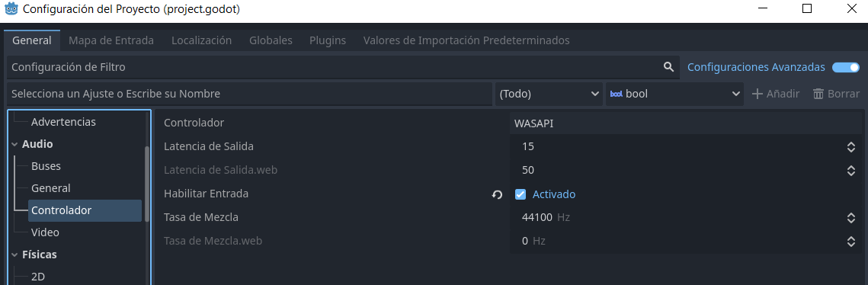868x285 pixels.
Task: Click the trash icon for Borrar
Action: coord(818,94)
